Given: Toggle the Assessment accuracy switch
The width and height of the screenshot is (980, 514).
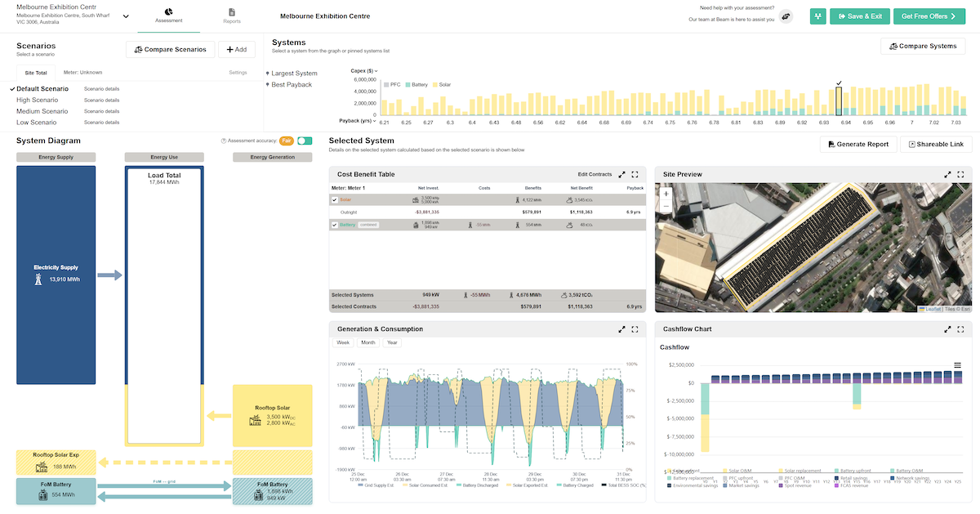Looking at the screenshot, I should coord(305,141).
